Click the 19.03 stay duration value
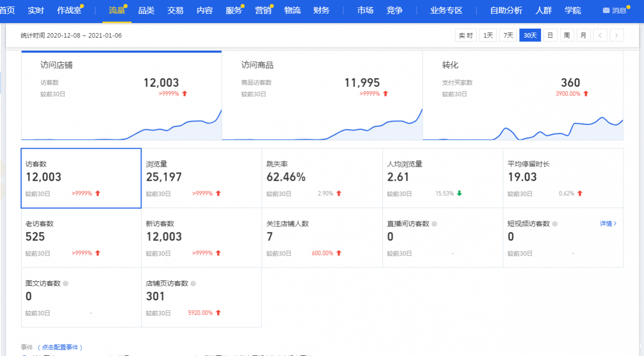The image size is (644, 356). tap(522, 177)
